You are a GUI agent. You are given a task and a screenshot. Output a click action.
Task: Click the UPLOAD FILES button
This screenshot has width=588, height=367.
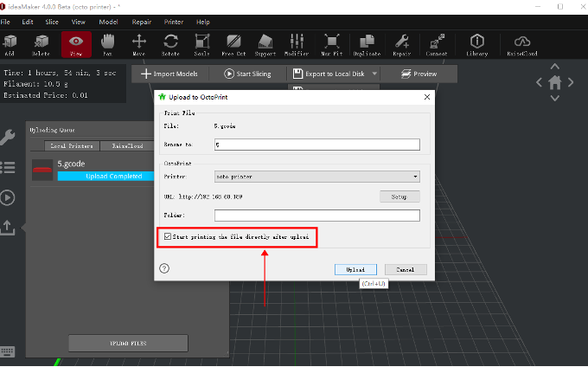[128, 343]
